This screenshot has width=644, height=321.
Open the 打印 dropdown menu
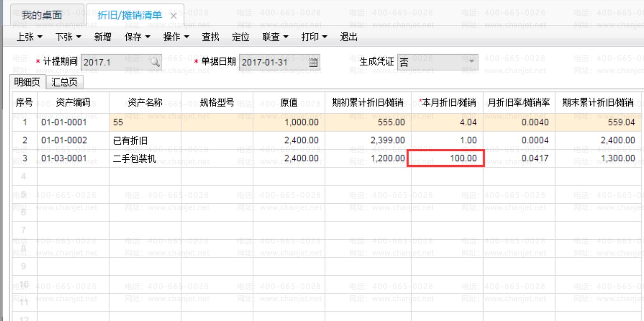(x=314, y=37)
